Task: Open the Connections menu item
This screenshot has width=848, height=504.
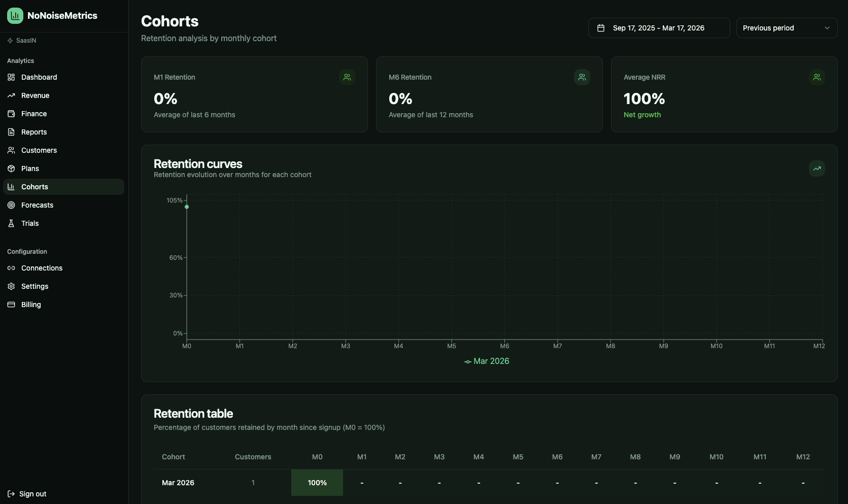Action: (42, 268)
